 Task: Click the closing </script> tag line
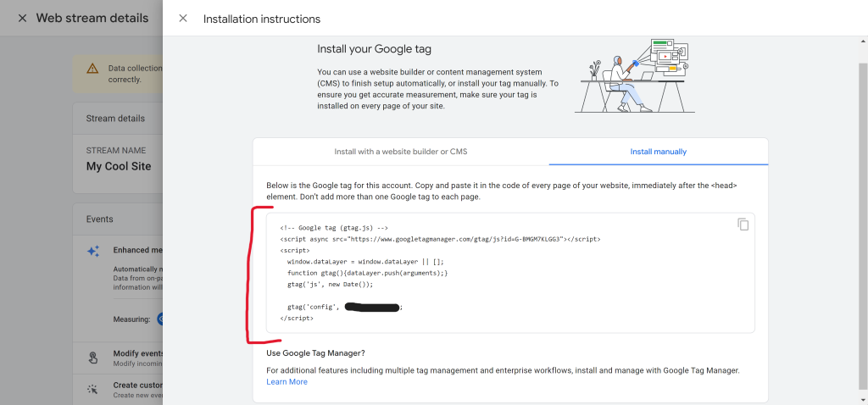(297, 319)
